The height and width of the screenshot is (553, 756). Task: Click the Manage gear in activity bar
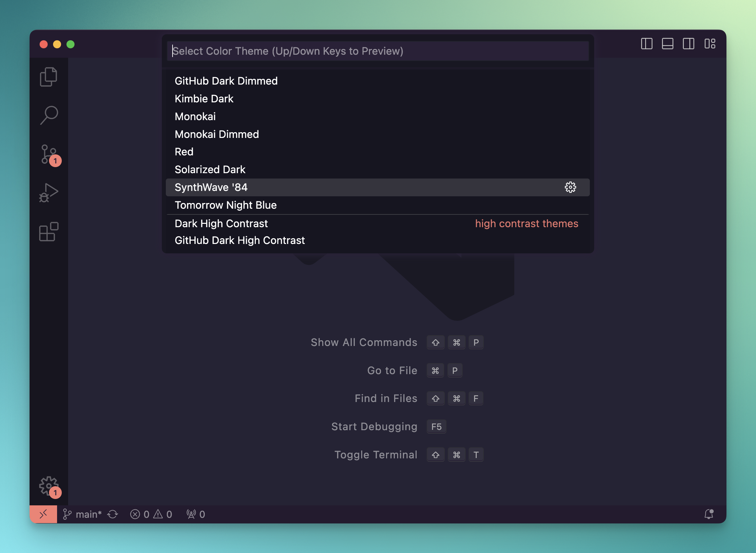tap(49, 486)
